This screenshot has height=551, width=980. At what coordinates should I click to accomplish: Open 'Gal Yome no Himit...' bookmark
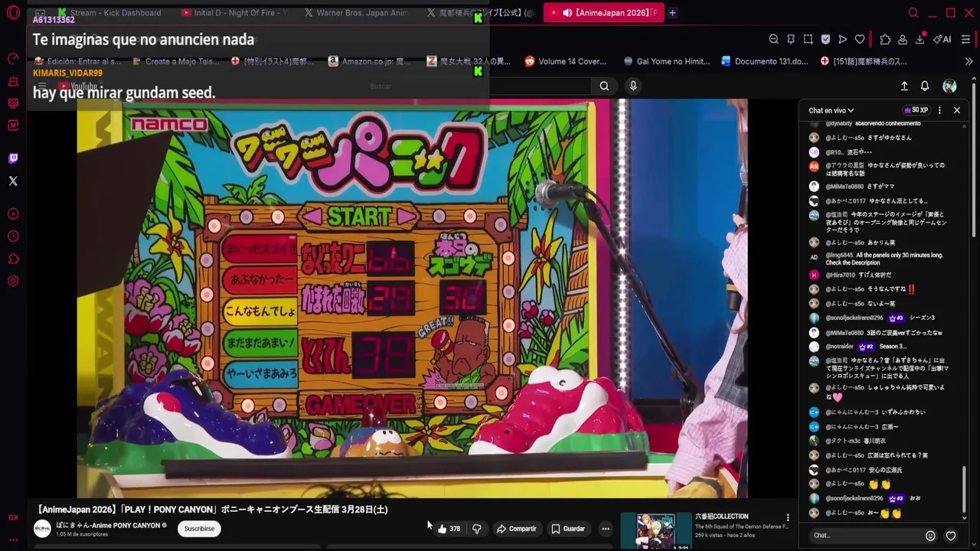click(x=666, y=61)
